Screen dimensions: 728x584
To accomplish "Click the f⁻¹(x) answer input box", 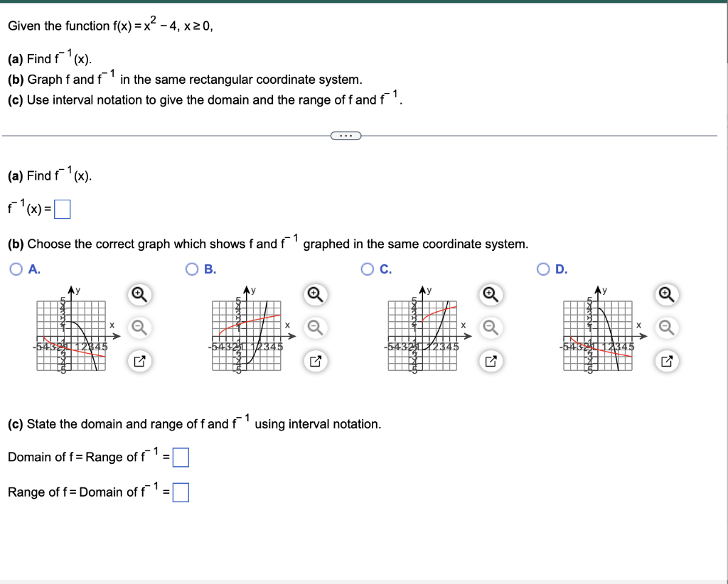I will [x=61, y=208].
